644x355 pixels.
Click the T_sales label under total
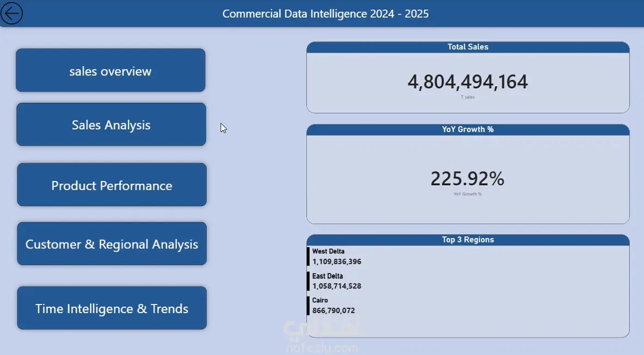(468, 97)
